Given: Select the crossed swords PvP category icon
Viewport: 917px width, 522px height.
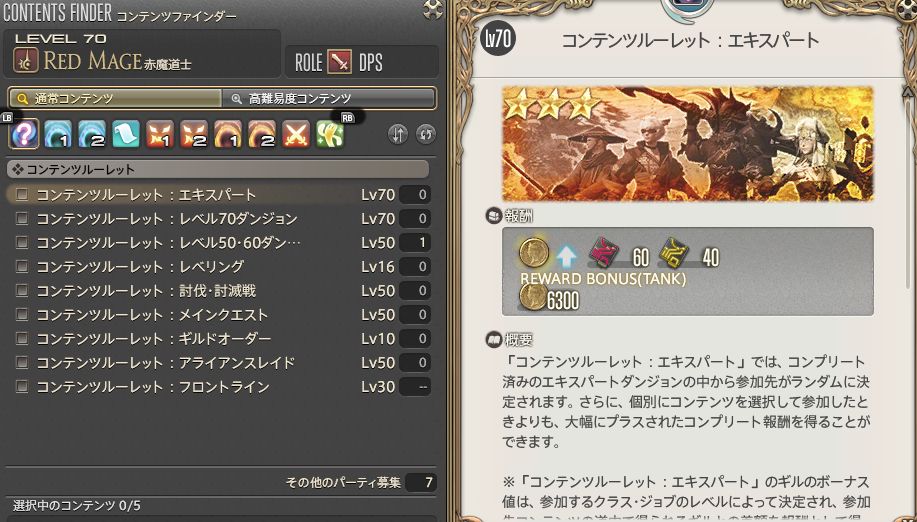Looking at the screenshot, I should [x=296, y=134].
